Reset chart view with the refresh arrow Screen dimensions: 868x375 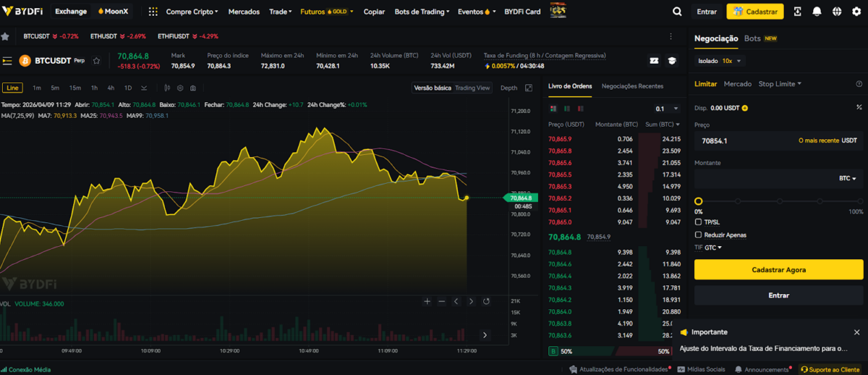pos(486,301)
